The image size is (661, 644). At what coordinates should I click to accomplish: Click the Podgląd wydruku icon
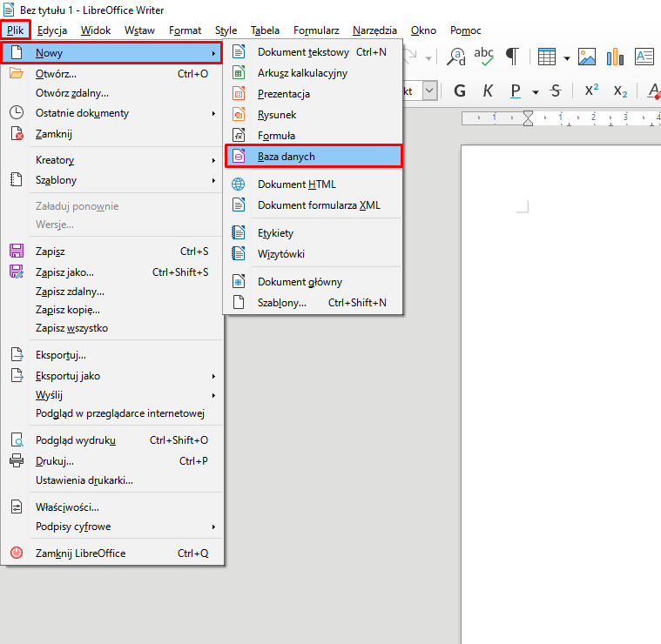pyautogui.click(x=17, y=439)
